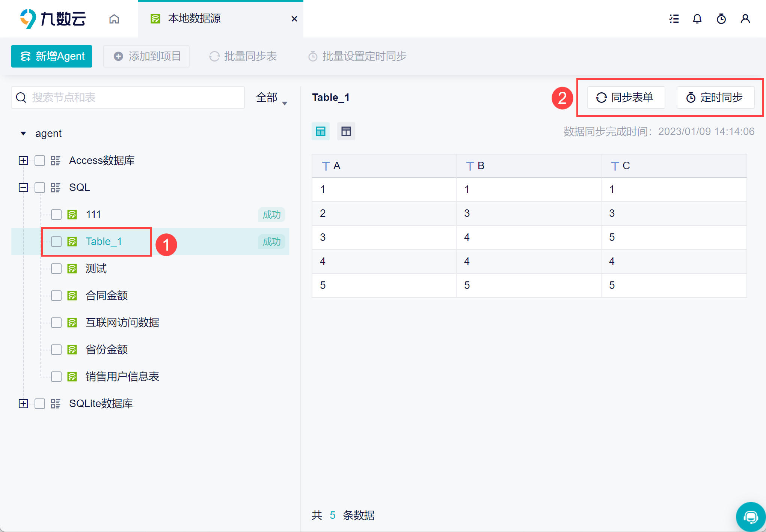Open the 全部 filter dropdown

click(271, 98)
